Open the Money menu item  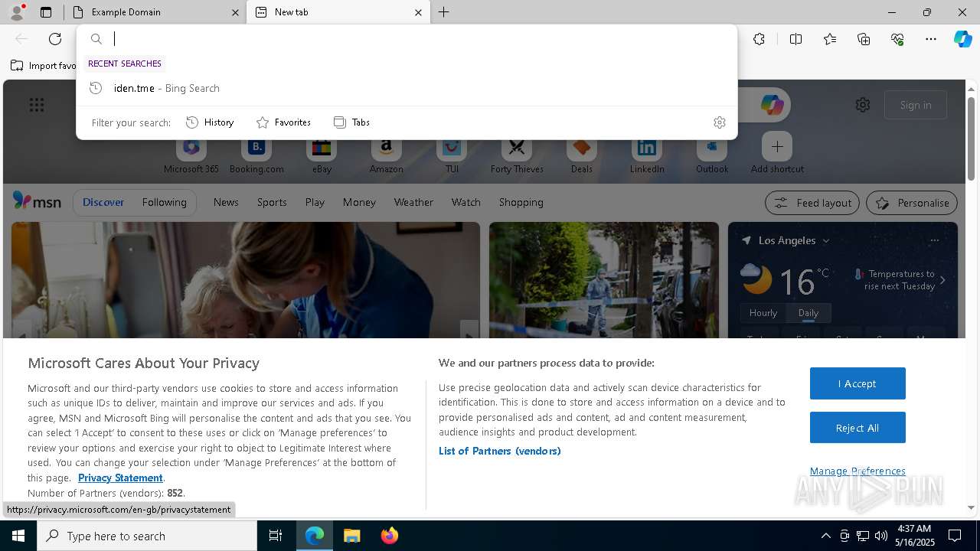(359, 202)
